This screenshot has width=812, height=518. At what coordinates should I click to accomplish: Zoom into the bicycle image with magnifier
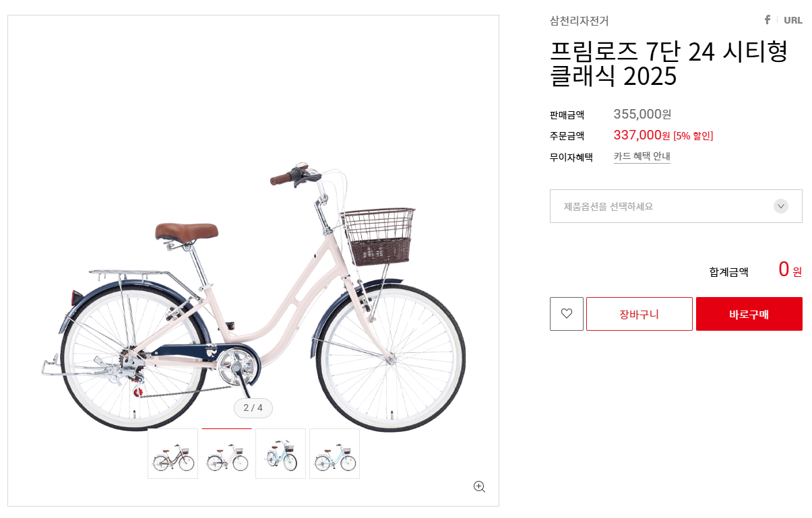(x=479, y=486)
